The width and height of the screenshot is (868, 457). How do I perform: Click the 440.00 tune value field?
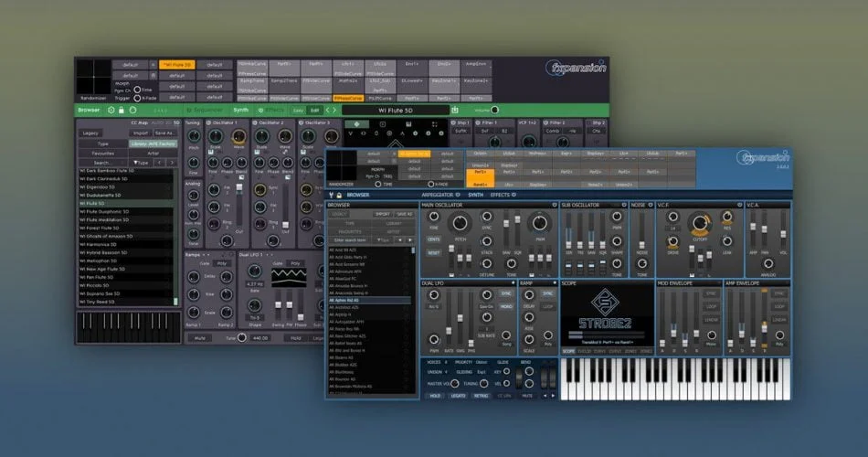tap(260, 338)
